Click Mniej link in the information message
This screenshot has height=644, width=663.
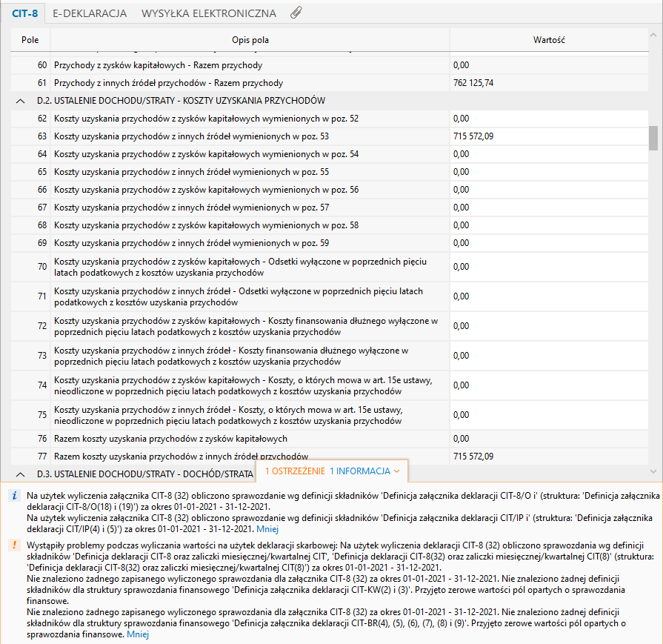pos(267,529)
